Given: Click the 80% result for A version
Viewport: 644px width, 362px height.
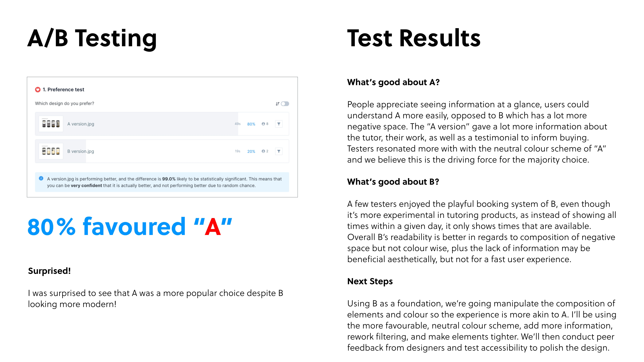Looking at the screenshot, I should pyautogui.click(x=251, y=124).
